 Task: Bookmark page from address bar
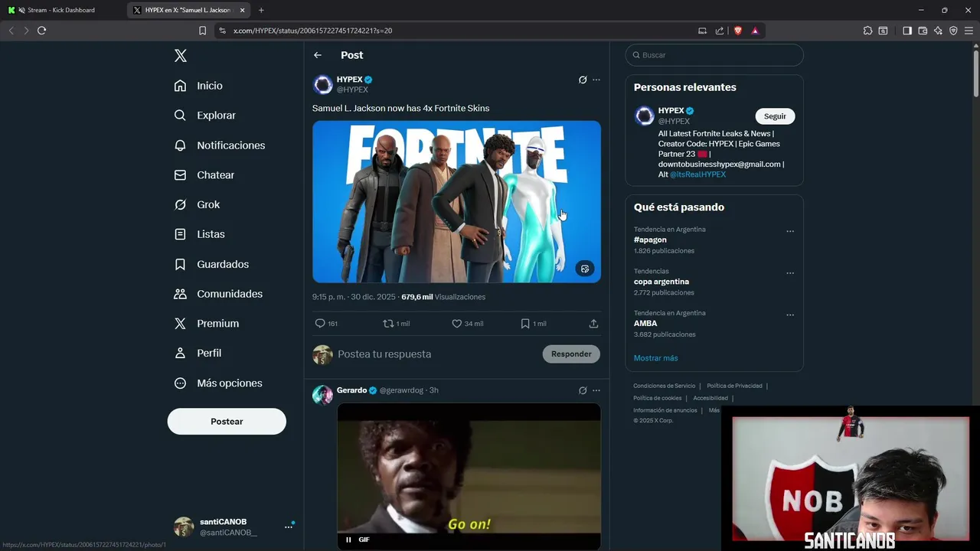202,31
